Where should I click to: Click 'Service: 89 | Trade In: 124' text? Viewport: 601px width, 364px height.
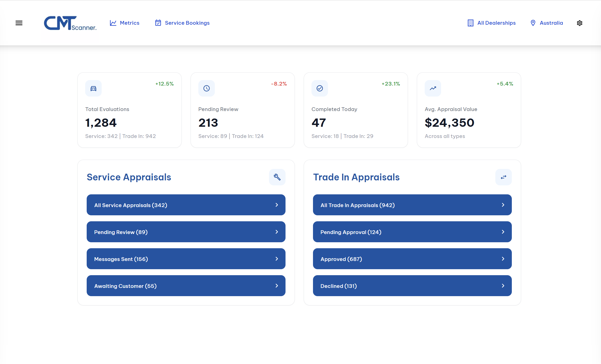(x=231, y=136)
